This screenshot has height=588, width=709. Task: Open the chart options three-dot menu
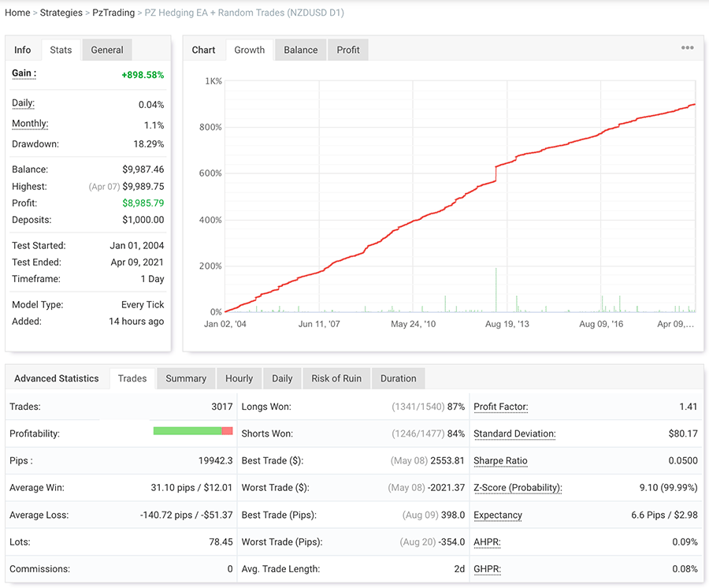pyautogui.click(x=687, y=47)
